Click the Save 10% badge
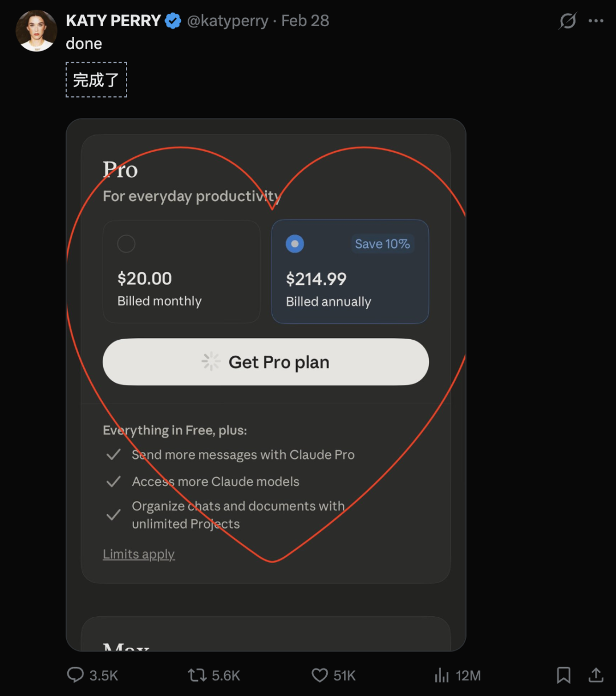 [x=382, y=244]
